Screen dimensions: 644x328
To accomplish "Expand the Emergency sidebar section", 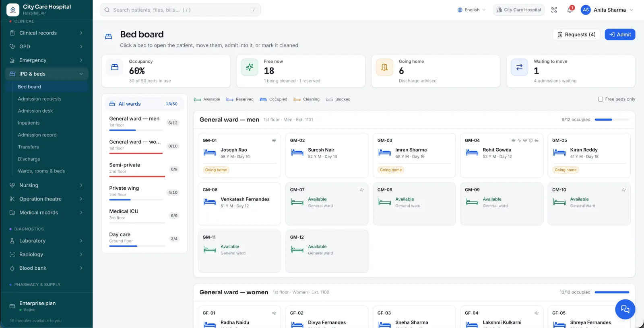I will pos(46,60).
